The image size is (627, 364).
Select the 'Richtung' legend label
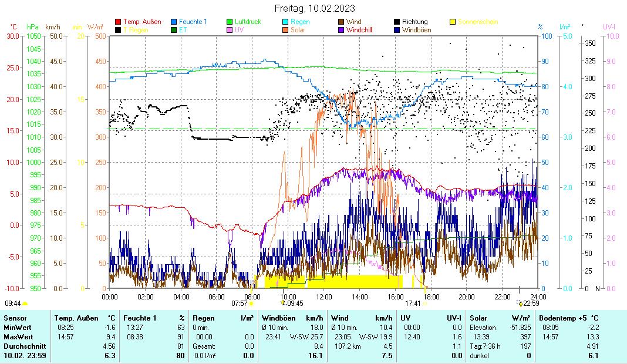click(414, 22)
